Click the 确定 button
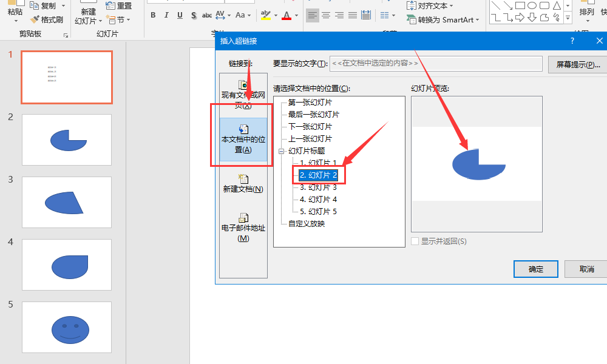607x364 pixels. tap(535, 269)
